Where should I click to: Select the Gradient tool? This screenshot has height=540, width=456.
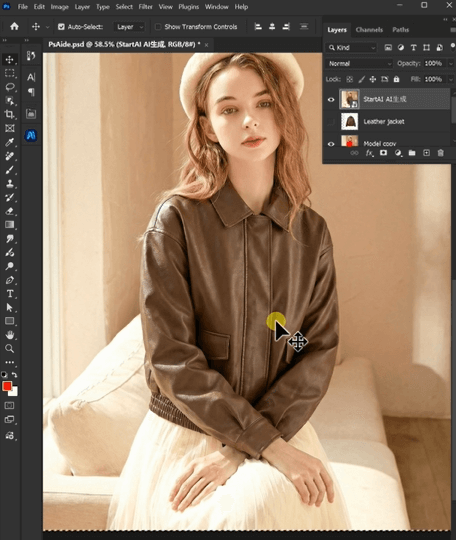click(x=9, y=225)
